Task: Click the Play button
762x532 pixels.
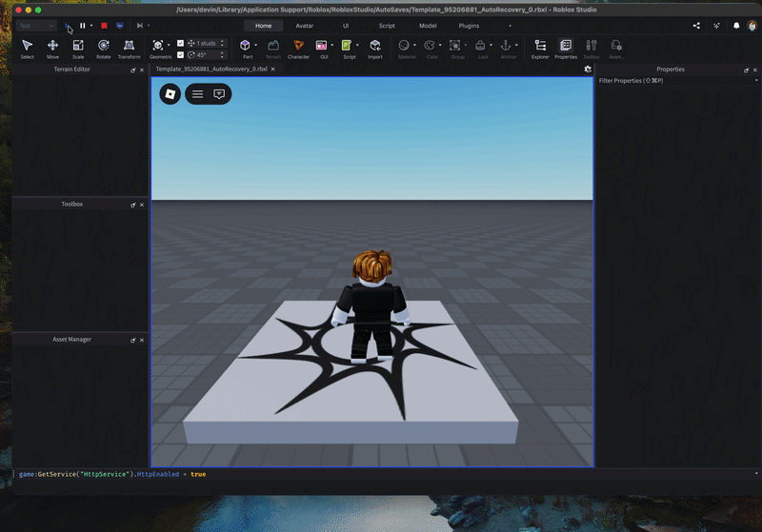Action: pos(67,26)
